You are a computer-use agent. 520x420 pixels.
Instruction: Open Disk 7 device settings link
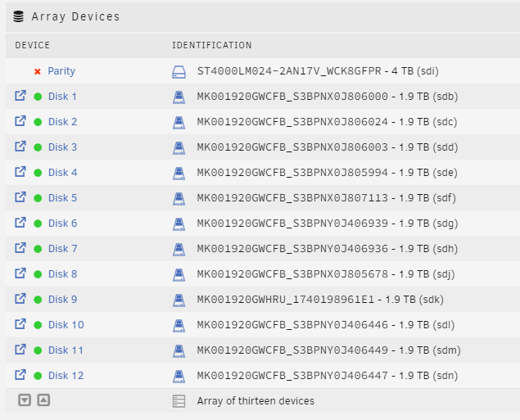coord(63,249)
